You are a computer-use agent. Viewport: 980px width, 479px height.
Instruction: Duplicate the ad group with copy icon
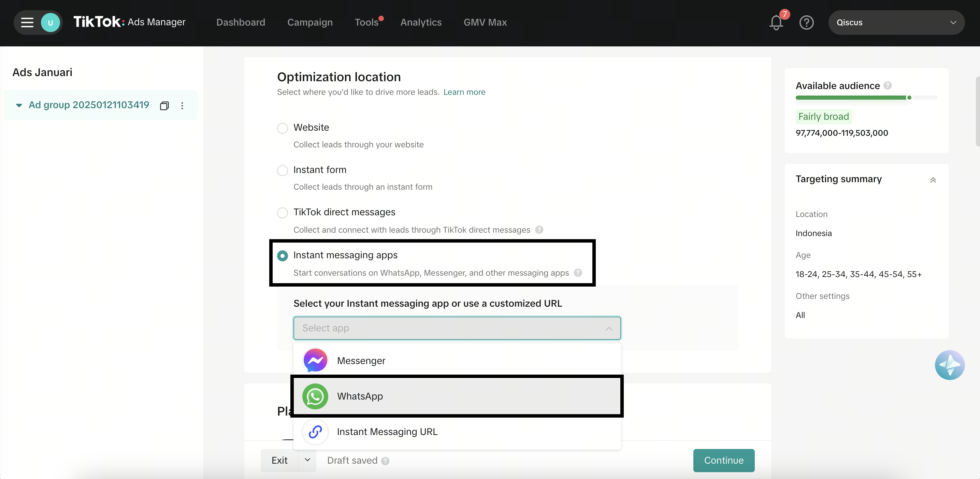coord(164,106)
